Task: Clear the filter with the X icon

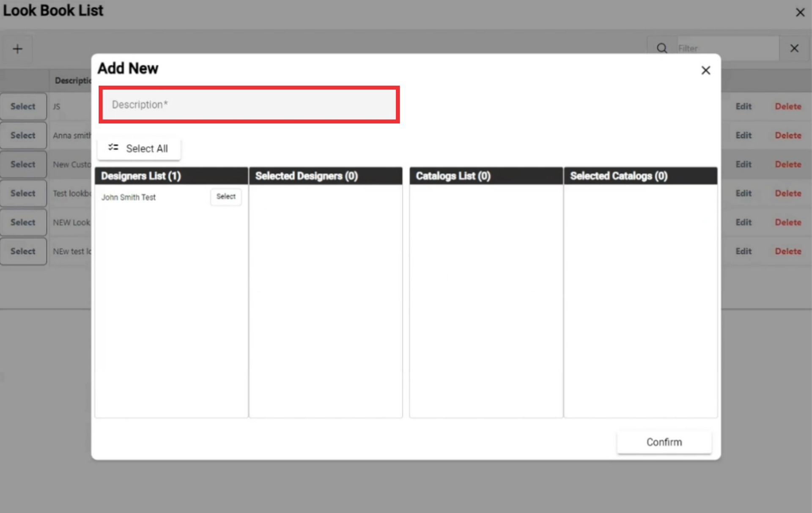Action: pos(794,48)
